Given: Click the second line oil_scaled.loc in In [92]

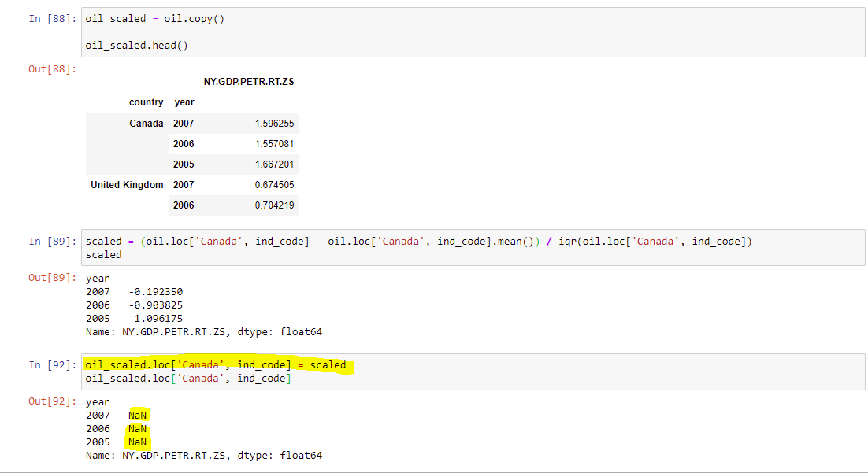Looking at the screenshot, I should 188,379.
